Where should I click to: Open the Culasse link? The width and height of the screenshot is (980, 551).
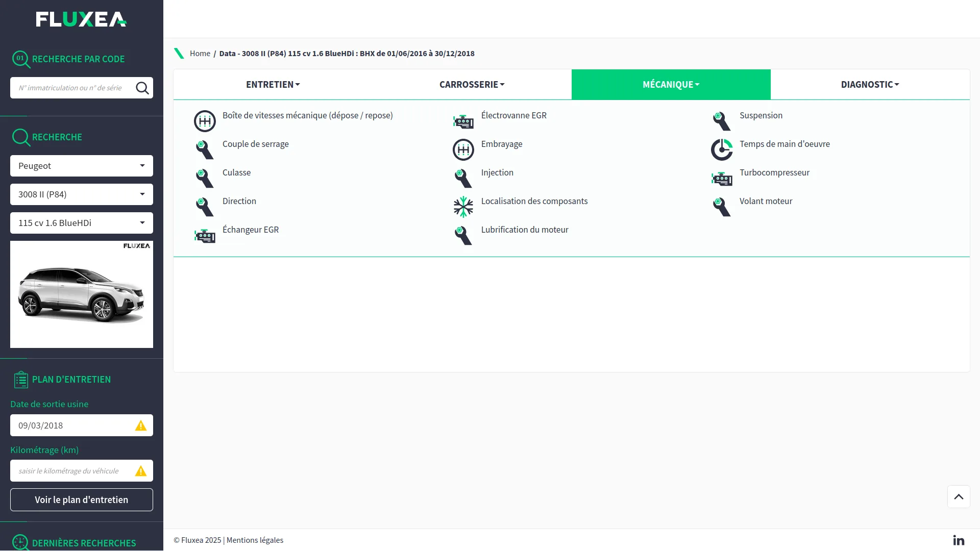(x=237, y=173)
